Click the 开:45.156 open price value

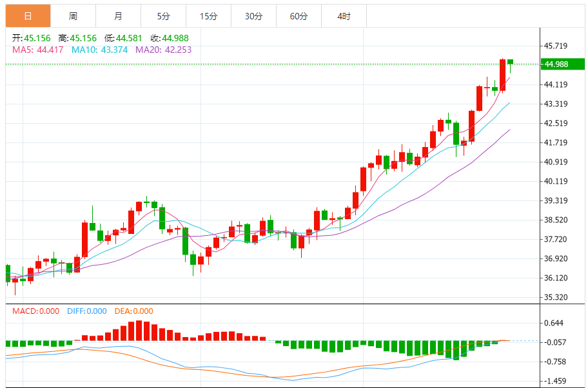[31, 38]
